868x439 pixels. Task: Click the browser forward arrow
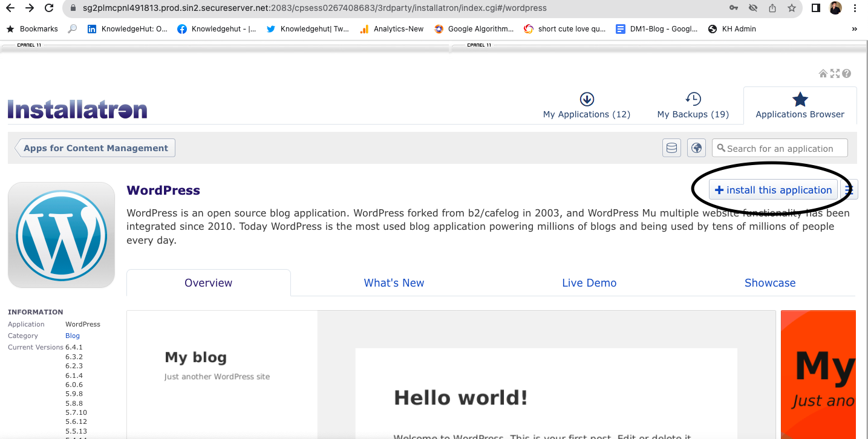30,8
